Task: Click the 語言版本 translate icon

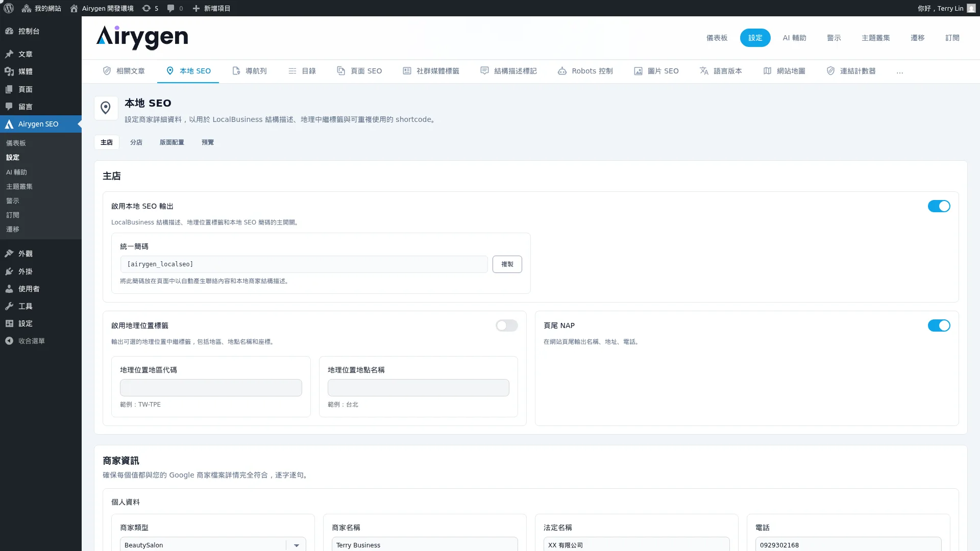Action: (x=704, y=71)
